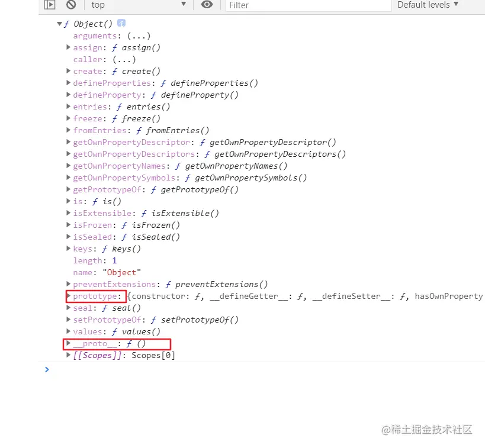Viewport: 485px width, 448px height.
Task: Expand the [[Scopes]] entry arrow
Action: pyautogui.click(x=68, y=355)
